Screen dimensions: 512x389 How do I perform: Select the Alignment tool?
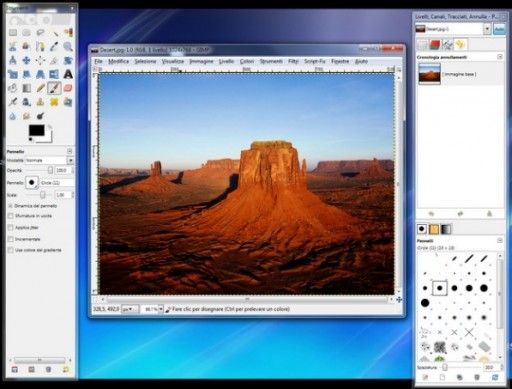point(40,60)
